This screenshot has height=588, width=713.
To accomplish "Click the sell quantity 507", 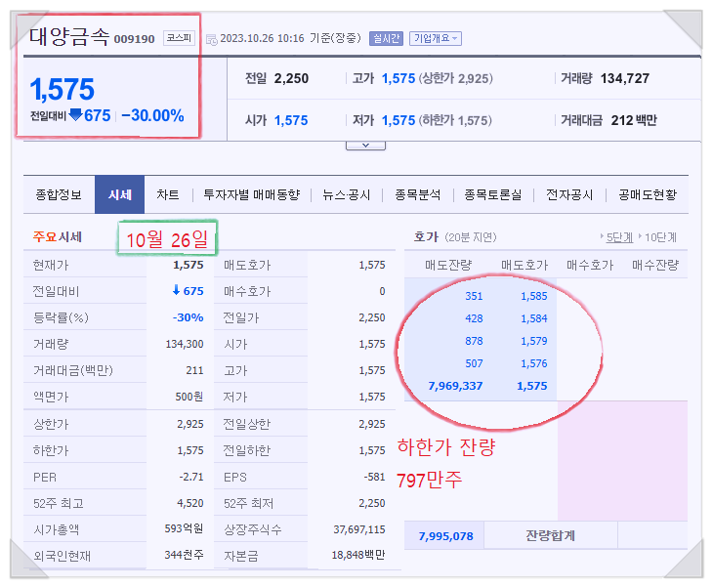I will pos(474,363).
